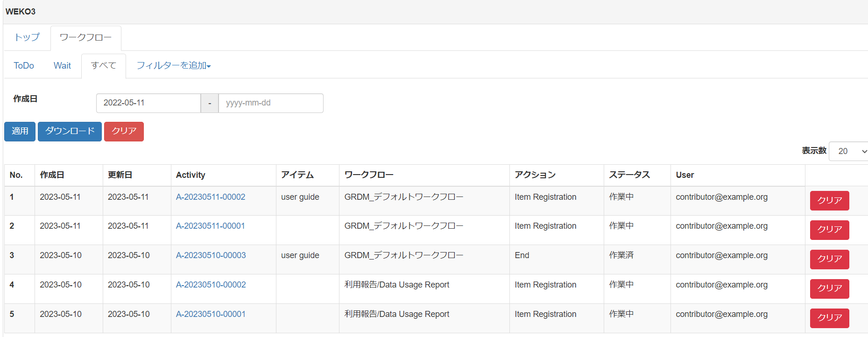Expand the フィルターを追加 dropdown
The height and width of the screenshot is (337, 868).
(173, 66)
